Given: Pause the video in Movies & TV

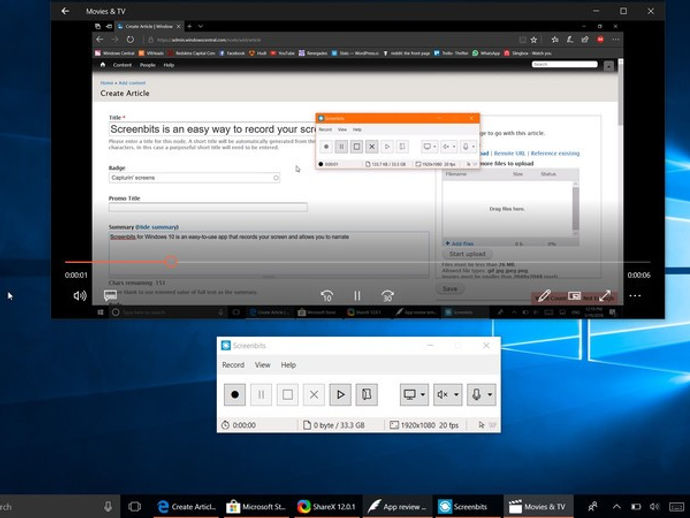Looking at the screenshot, I should tap(357, 296).
